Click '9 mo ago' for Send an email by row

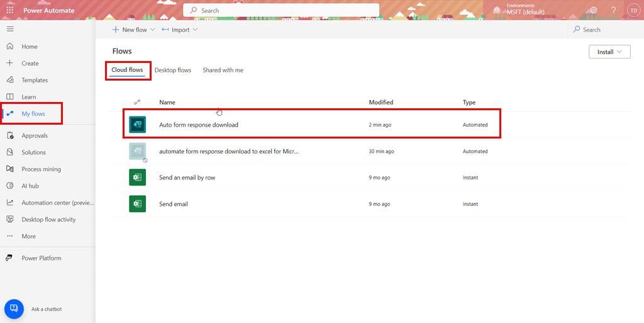(x=379, y=178)
